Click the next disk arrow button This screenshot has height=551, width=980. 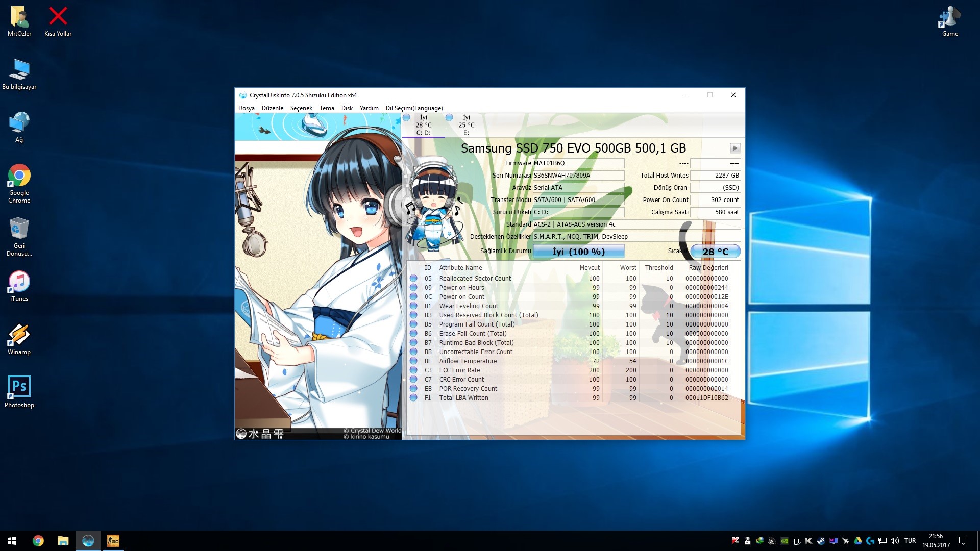(735, 148)
